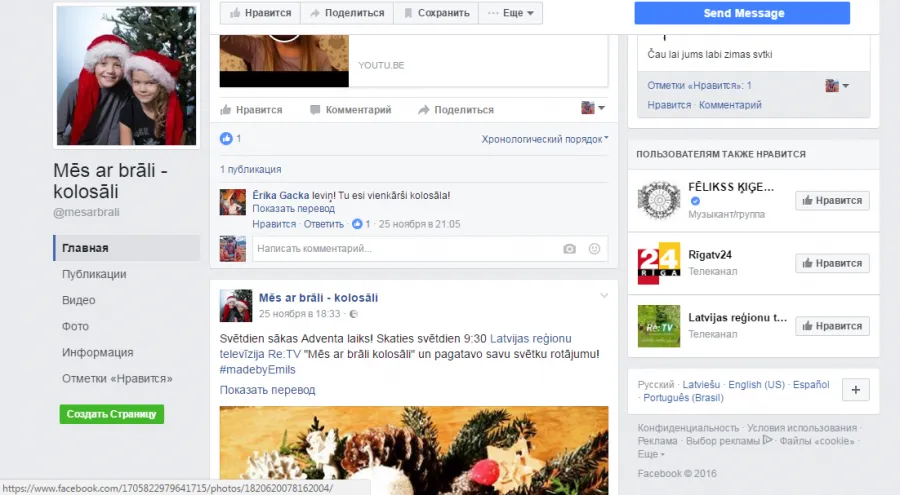The width and height of the screenshot is (900, 495).
Task: Open the 1 публикация link
Action: click(250, 169)
